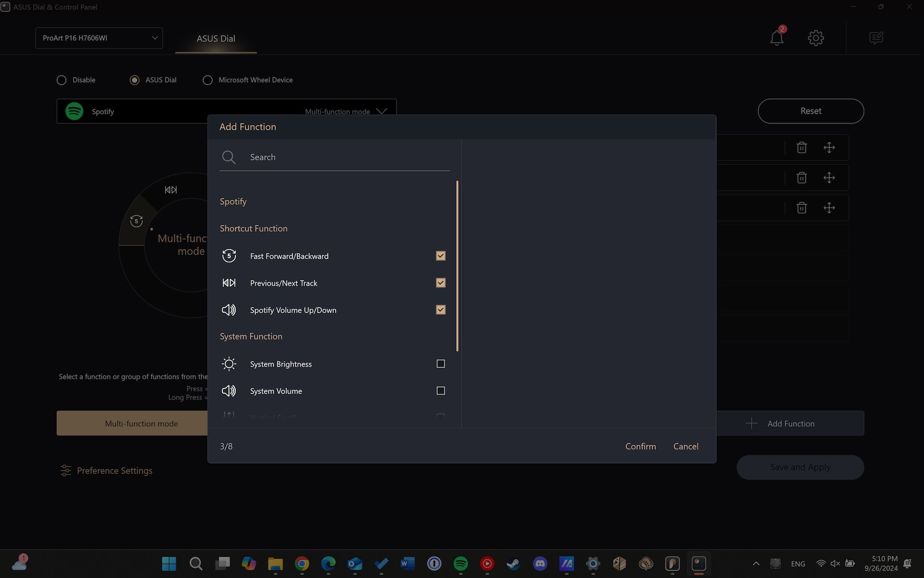Click the Spotify logo in the app selector
This screenshot has height=578, width=924.
(x=74, y=111)
